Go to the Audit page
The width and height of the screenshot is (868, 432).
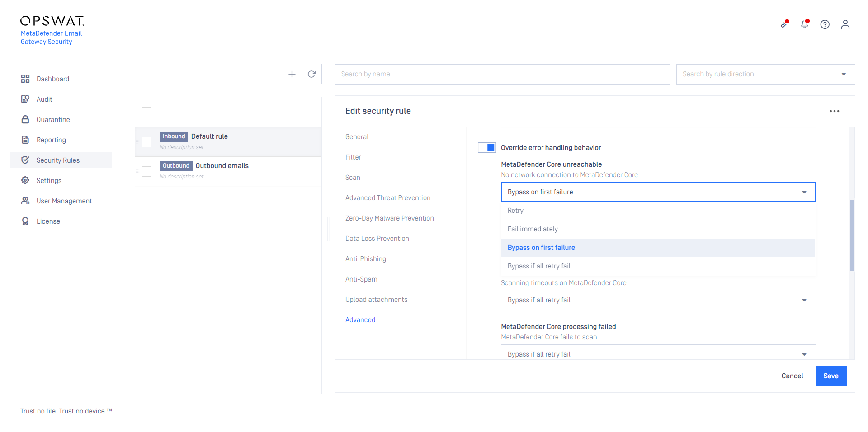44,99
